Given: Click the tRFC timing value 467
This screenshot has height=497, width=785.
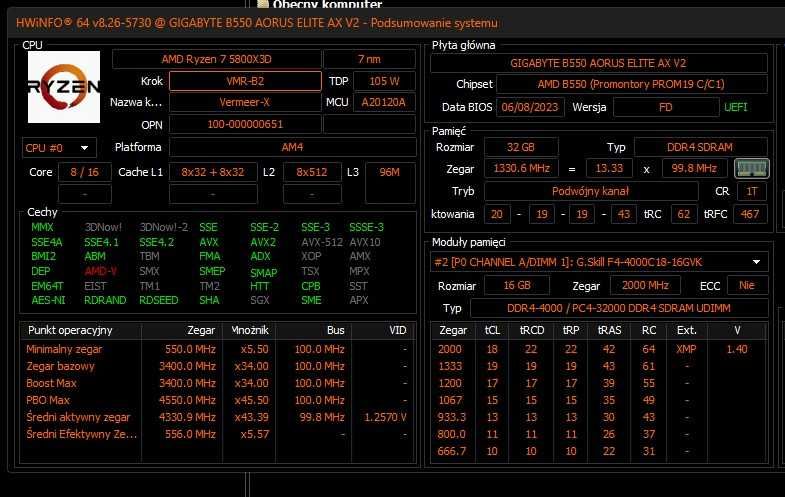Looking at the screenshot, I should coord(750,214).
